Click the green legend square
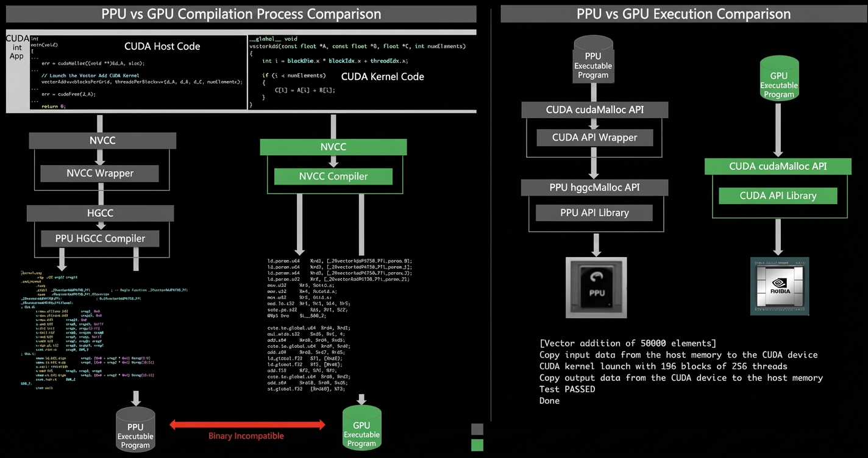 (477, 445)
